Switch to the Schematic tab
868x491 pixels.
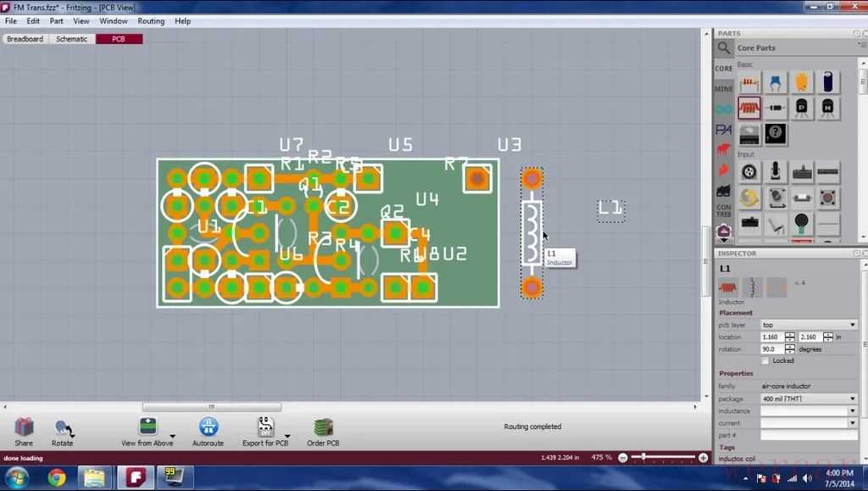pyautogui.click(x=72, y=39)
